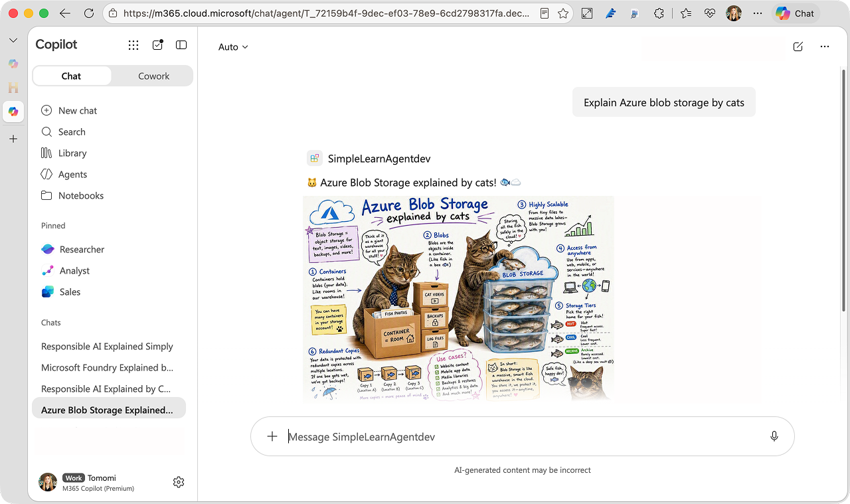The height and width of the screenshot is (504, 850).
Task: Open the browser settings and more menu
Action: coord(758,13)
